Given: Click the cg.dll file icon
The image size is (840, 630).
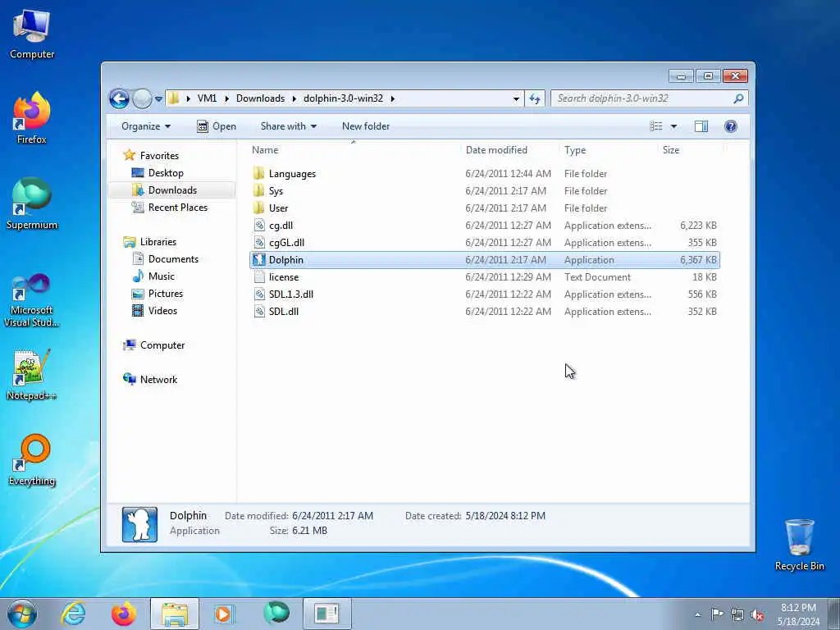Looking at the screenshot, I should 259,225.
